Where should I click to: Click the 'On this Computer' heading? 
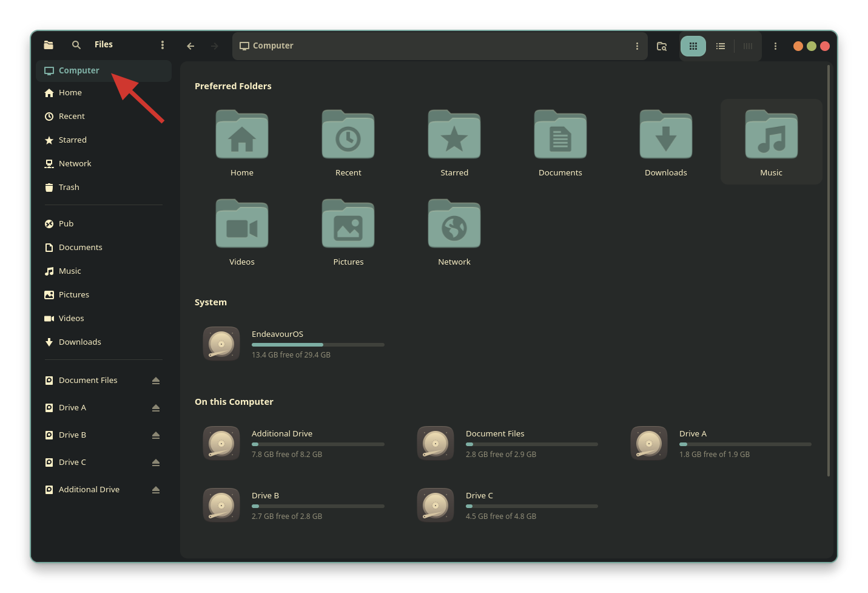click(234, 402)
